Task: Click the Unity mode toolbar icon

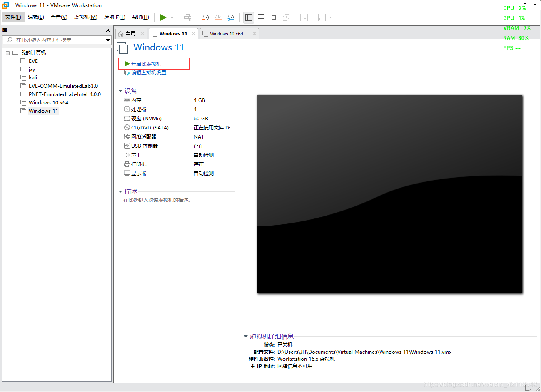Action: point(286,17)
